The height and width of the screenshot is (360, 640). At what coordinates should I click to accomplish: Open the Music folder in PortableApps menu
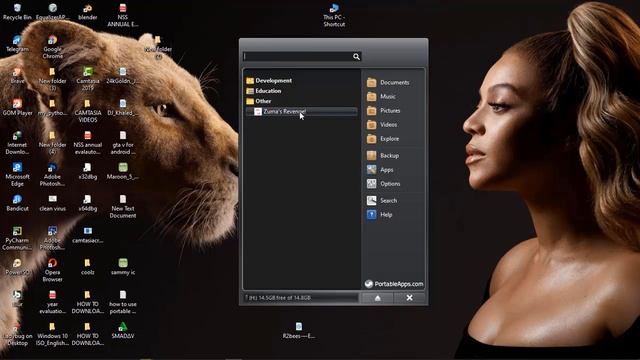(x=381, y=97)
